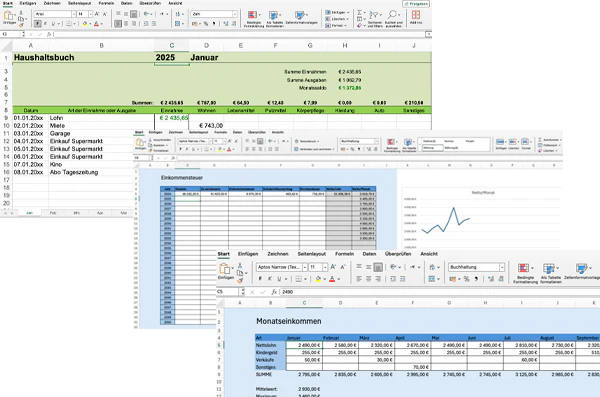Click the borders icon in Monatseinkommen ribbon
This screenshot has height=397, width=600.
click(298, 279)
